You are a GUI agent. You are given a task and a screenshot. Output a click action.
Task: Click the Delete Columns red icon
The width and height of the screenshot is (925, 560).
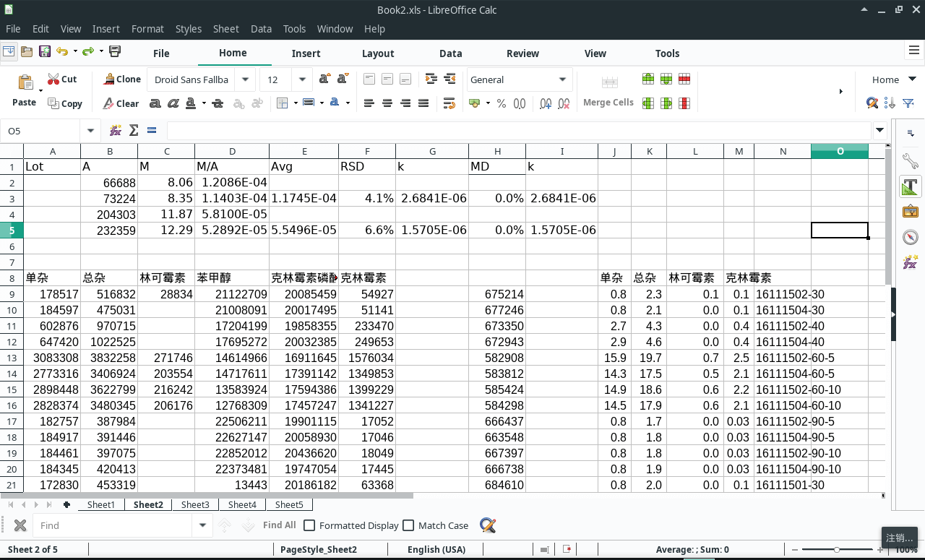pos(684,103)
